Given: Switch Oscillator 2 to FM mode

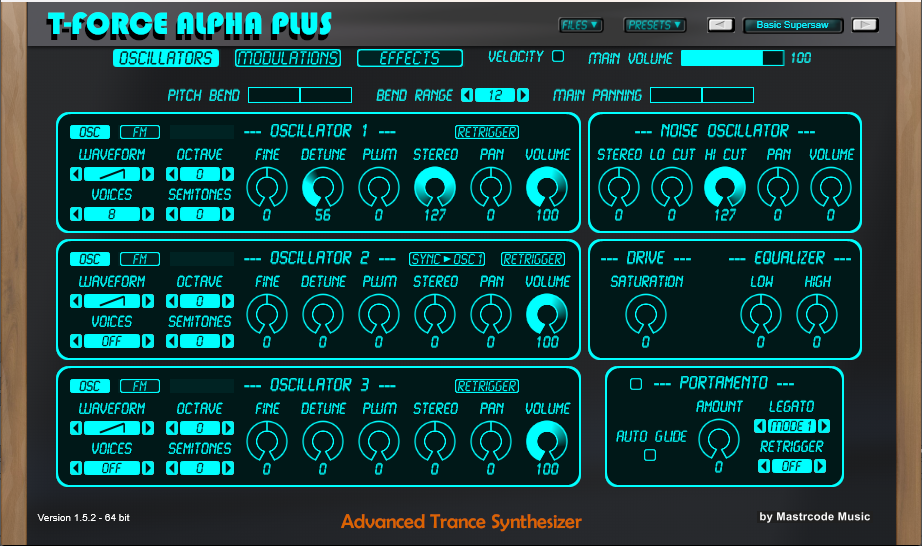Looking at the screenshot, I should (140, 259).
